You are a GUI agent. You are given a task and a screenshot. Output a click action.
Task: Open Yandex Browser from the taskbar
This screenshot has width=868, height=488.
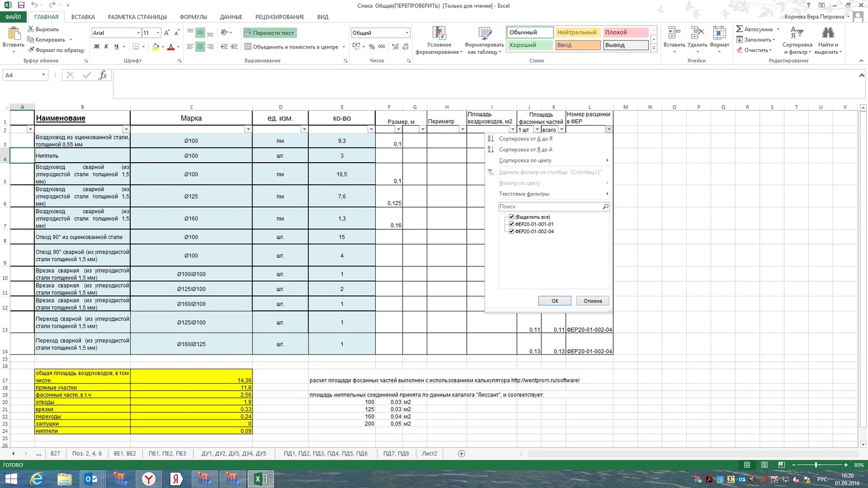click(x=149, y=479)
